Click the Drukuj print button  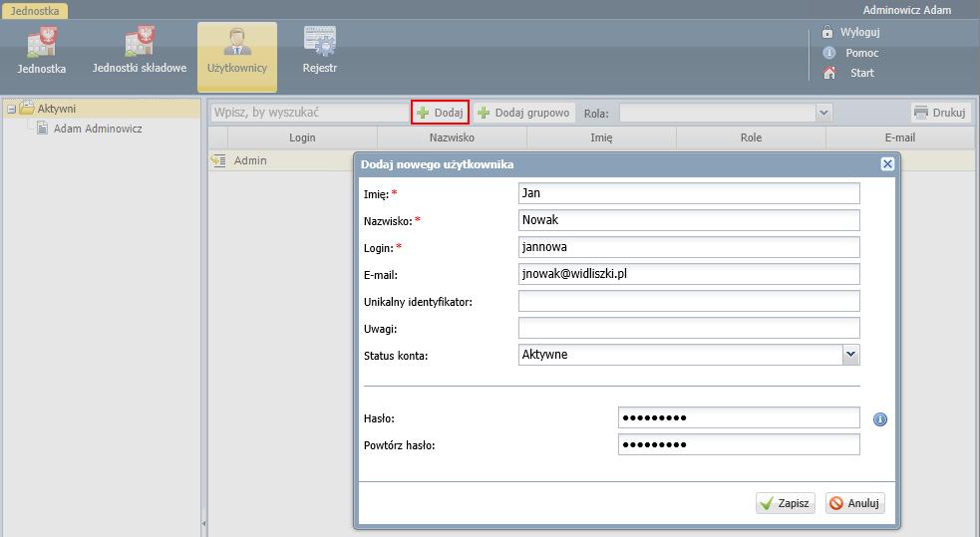(940, 113)
